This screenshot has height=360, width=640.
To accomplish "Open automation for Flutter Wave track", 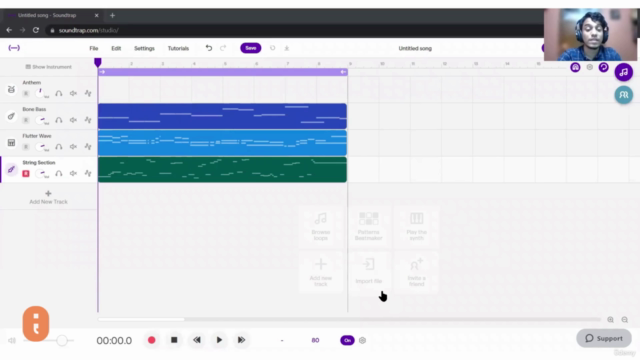I will 88,147.
